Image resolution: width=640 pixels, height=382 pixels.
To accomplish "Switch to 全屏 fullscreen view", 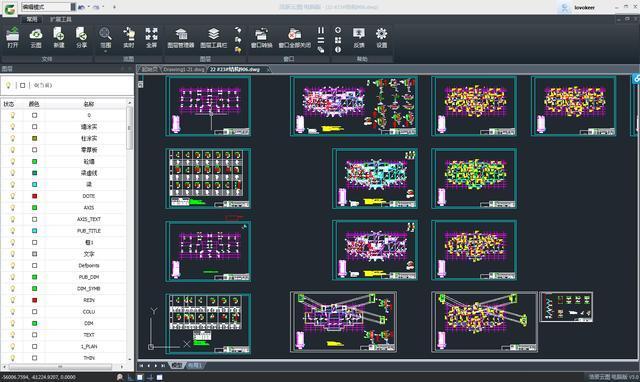I will (x=151, y=37).
